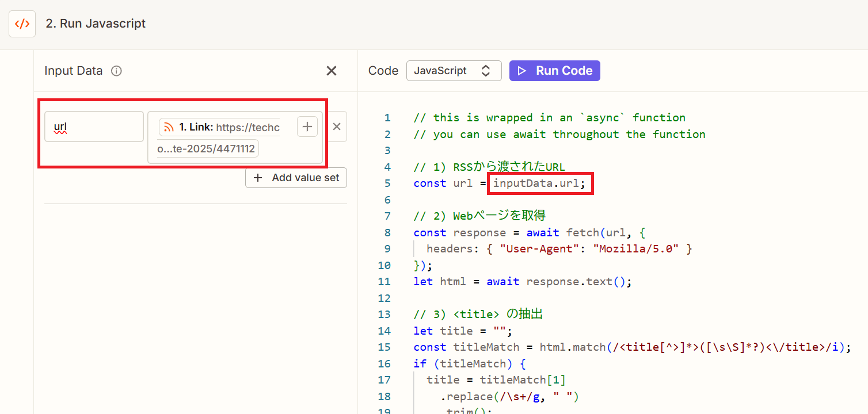Screen dimensions: 868x414
Task: Click the RSSから渡されたURL comment line
Action: [489, 167]
